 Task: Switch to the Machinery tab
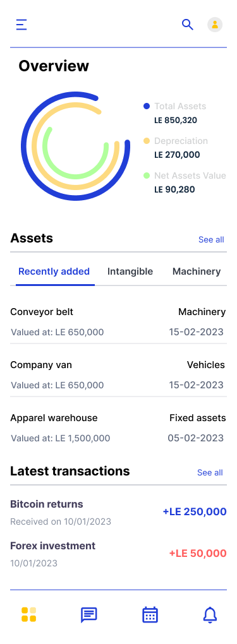tap(197, 271)
